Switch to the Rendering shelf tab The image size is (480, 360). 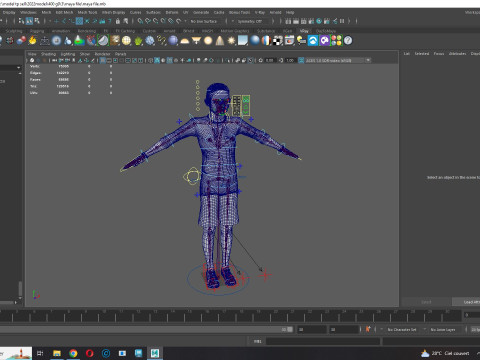point(87,31)
